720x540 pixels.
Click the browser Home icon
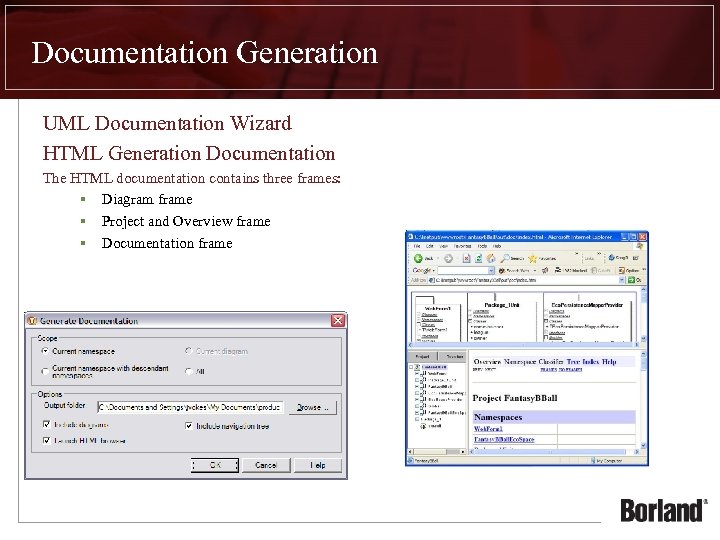tap(490, 259)
